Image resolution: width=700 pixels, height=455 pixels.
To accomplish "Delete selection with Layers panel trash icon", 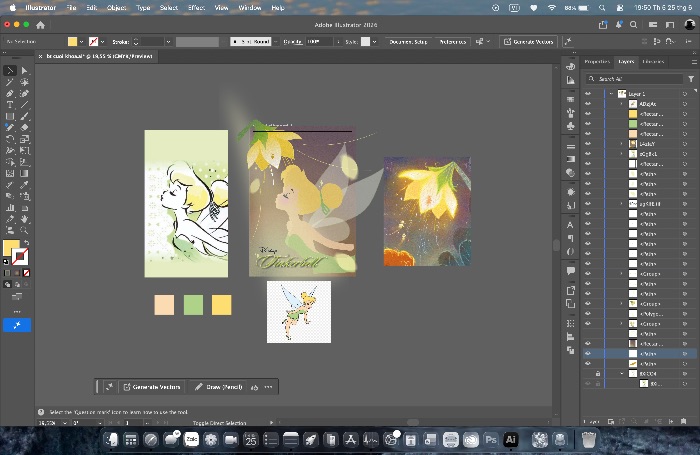I will tap(683, 421).
